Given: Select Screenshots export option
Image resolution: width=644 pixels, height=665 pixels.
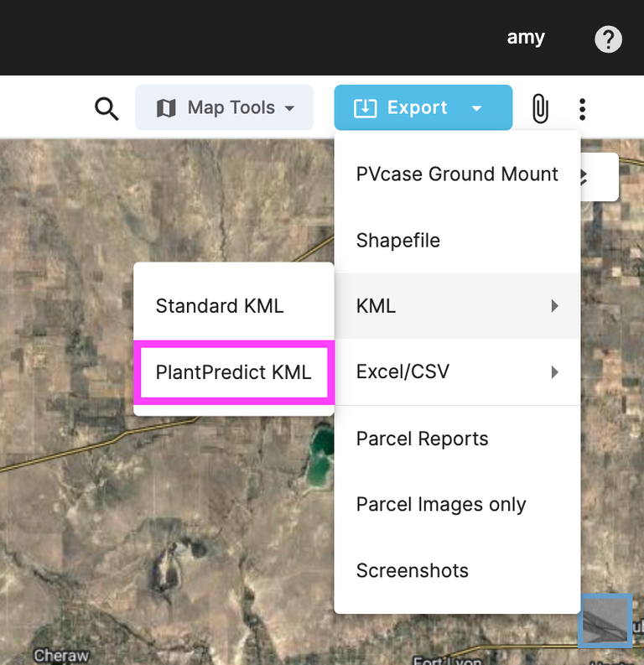Looking at the screenshot, I should [x=457, y=570].
